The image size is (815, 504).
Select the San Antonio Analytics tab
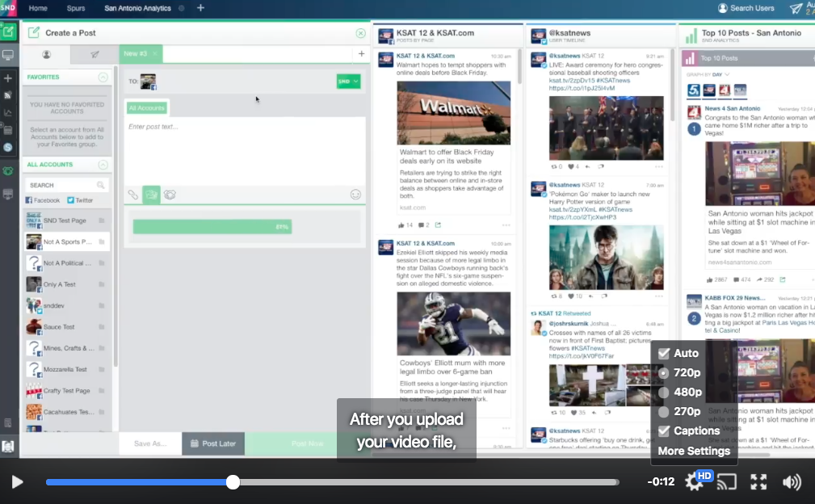(138, 8)
